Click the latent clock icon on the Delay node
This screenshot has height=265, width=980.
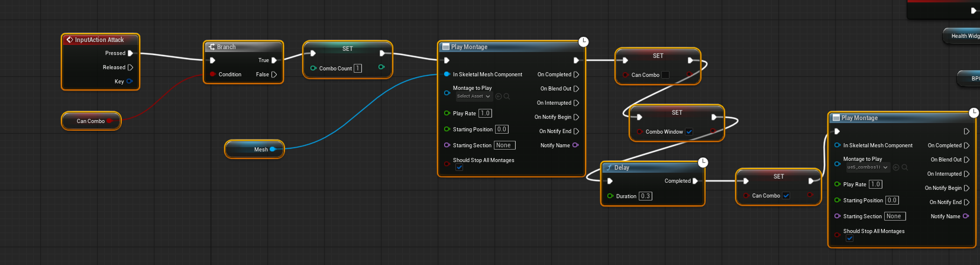point(703,162)
